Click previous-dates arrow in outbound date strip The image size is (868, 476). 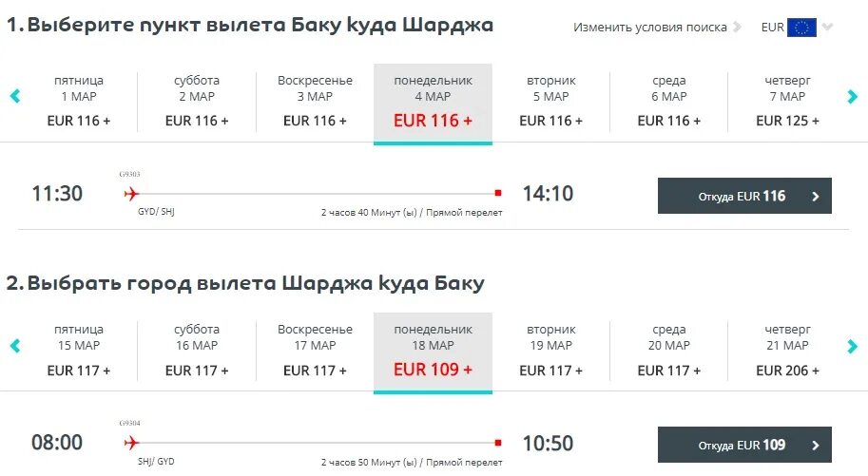click(x=15, y=96)
